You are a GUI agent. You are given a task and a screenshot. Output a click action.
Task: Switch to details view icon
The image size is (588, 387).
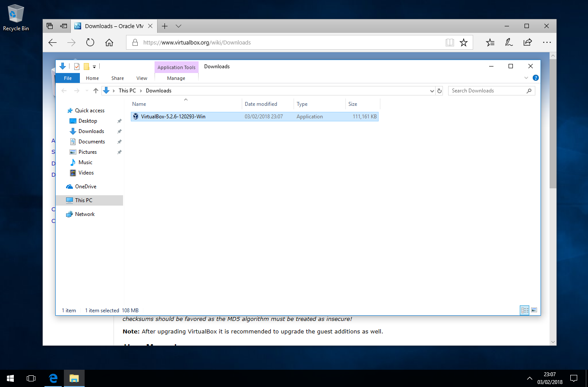tap(525, 310)
